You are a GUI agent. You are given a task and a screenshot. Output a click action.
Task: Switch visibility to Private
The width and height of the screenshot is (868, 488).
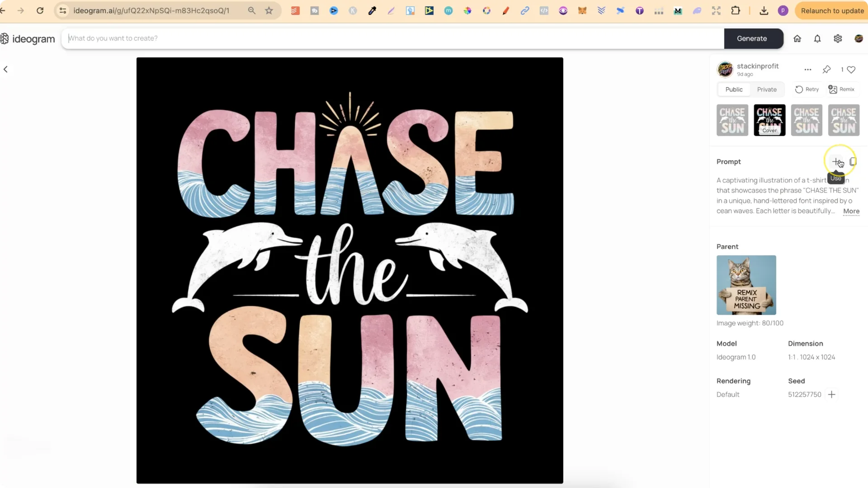pos(767,89)
